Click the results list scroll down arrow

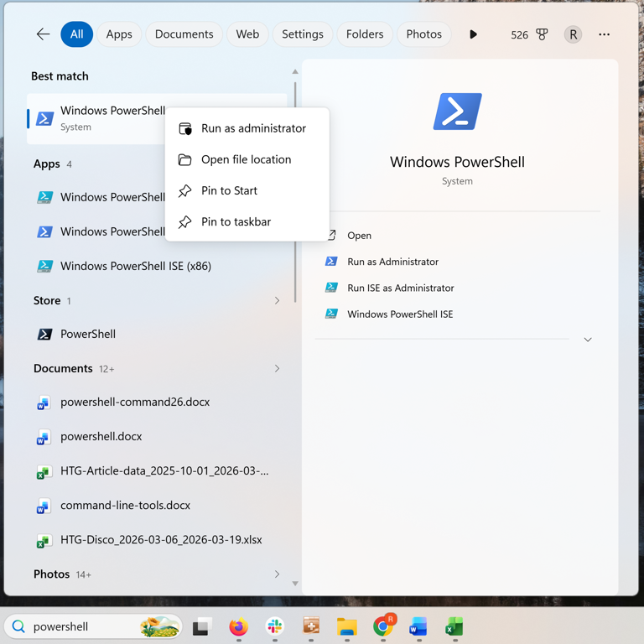click(295, 584)
